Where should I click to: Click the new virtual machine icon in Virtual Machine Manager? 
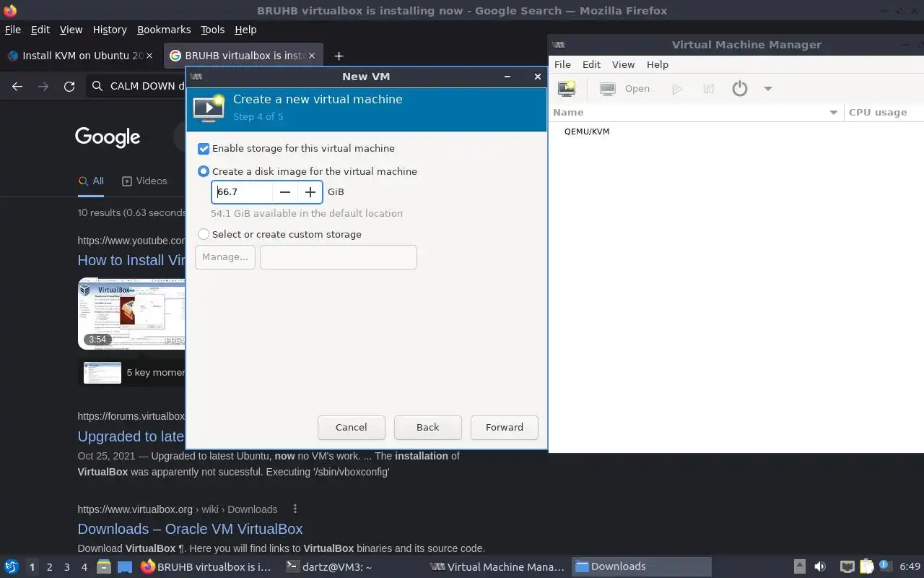(567, 89)
